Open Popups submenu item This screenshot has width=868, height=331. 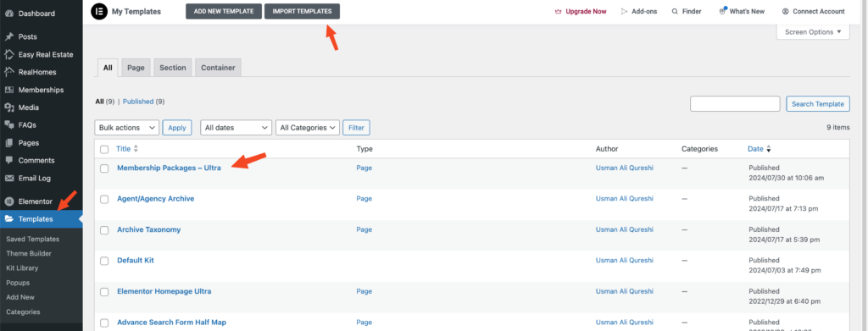pyautogui.click(x=18, y=283)
